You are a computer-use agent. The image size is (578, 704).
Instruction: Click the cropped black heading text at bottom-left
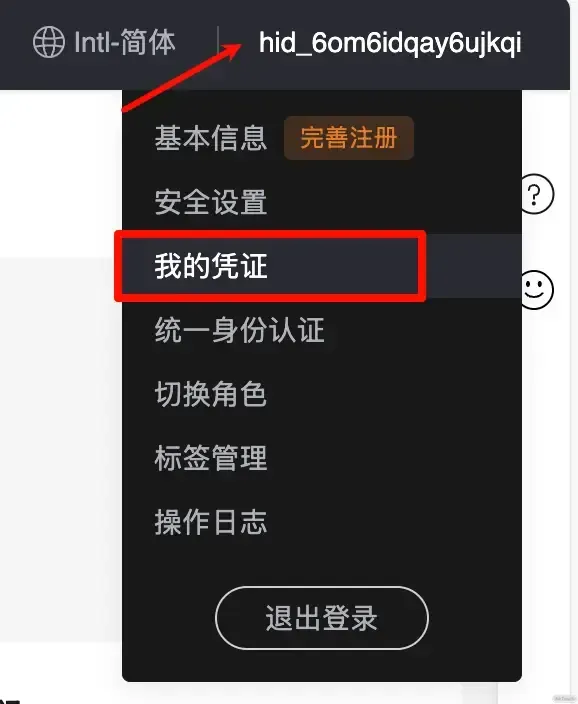pos(10,701)
